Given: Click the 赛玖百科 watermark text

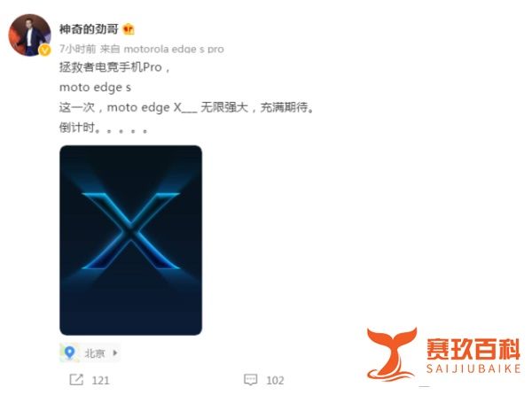Looking at the screenshot, I should (x=473, y=349).
